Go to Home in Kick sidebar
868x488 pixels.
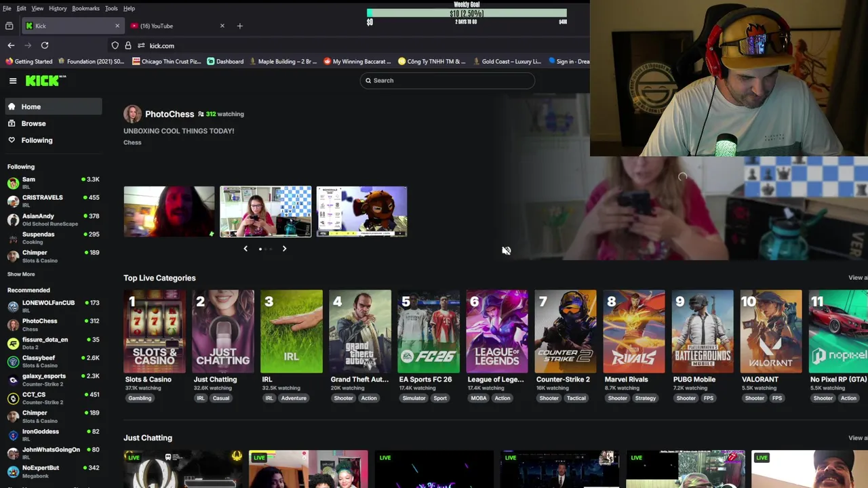[53, 106]
